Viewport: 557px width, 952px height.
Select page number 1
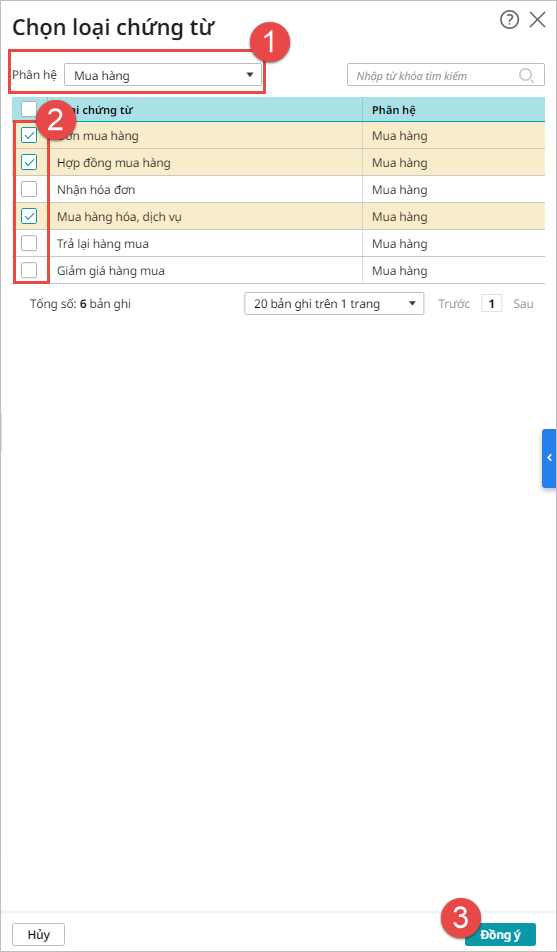[491, 304]
